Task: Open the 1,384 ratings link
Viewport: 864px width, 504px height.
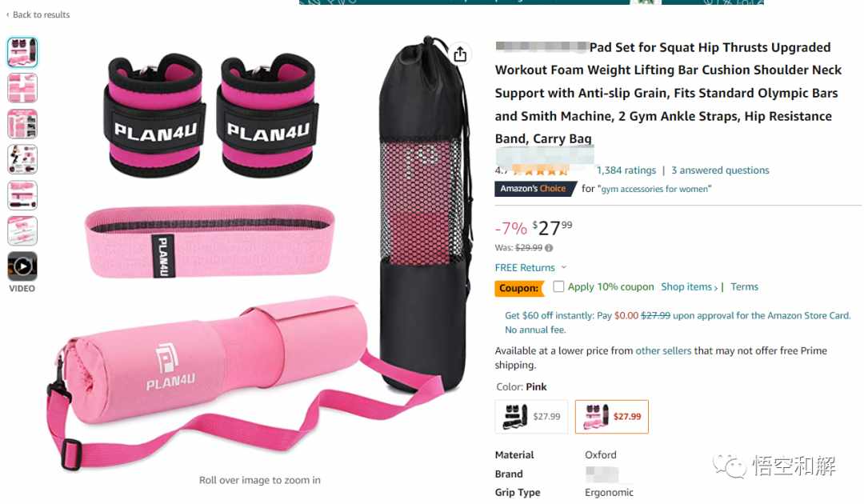Action: pos(626,170)
